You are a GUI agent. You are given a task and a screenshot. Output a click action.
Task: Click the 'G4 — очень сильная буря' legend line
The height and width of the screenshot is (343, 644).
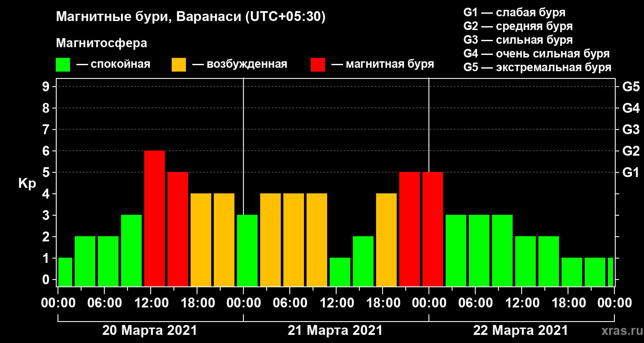coord(537,54)
